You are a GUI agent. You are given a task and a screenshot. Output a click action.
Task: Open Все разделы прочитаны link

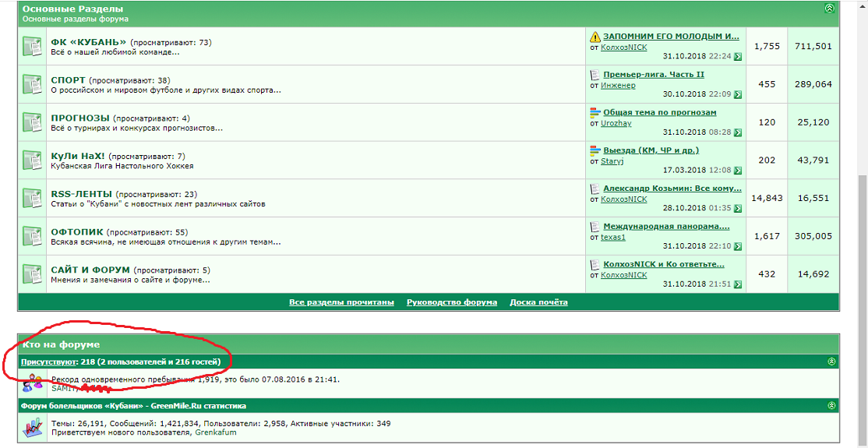(x=341, y=302)
